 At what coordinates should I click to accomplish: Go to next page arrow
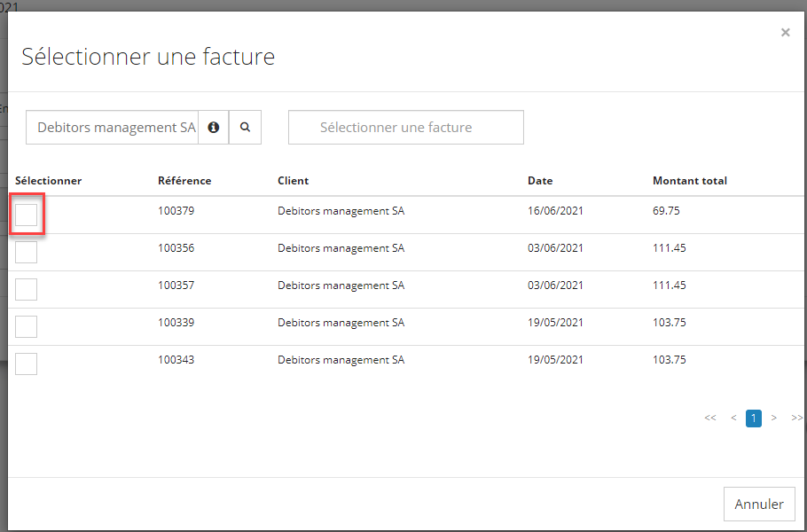(x=774, y=418)
